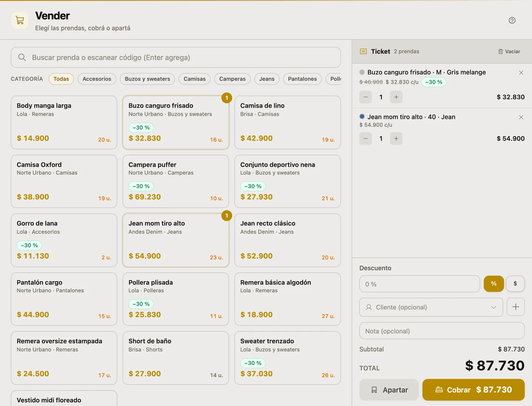Image resolution: width=532 pixels, height=406 pixels.
Task: Focus the product search field
Action: click(x=176, y=57)
